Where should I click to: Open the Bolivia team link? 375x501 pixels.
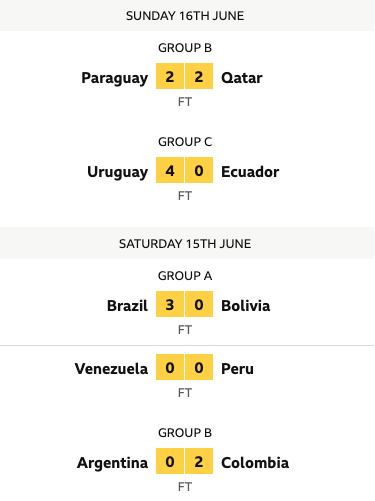(246, 306)
